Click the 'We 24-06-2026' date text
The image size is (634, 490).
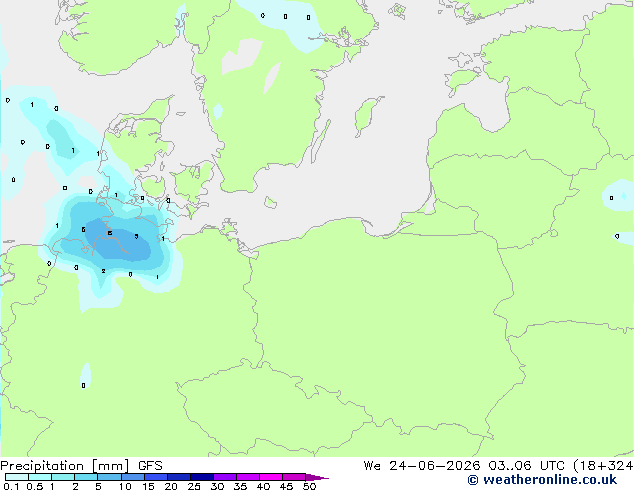[x=422, y=466]
